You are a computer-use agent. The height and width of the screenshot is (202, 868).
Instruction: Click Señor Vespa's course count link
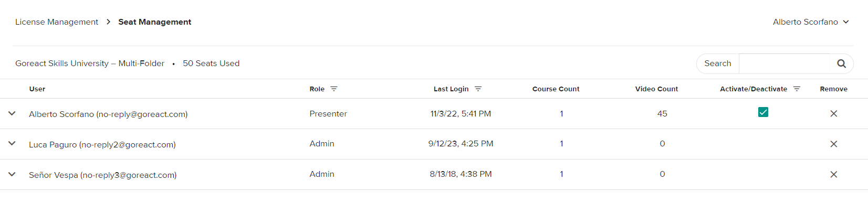[x=561, y=174]
